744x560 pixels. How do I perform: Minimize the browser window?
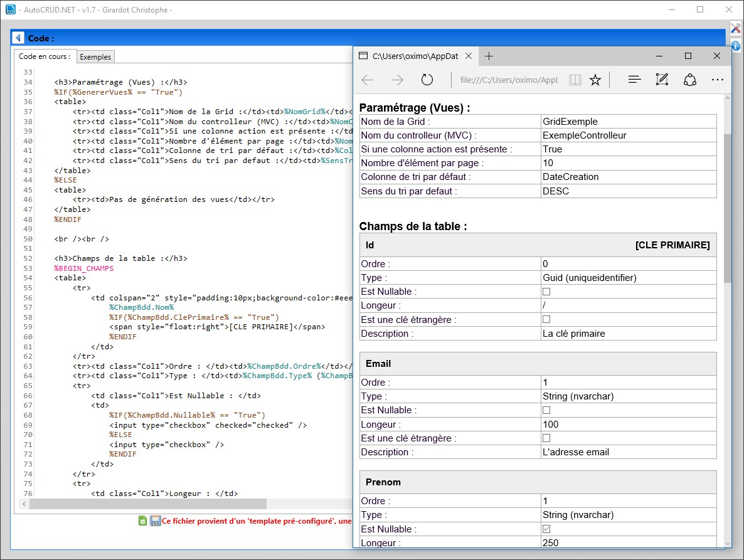tap(659, 56)
